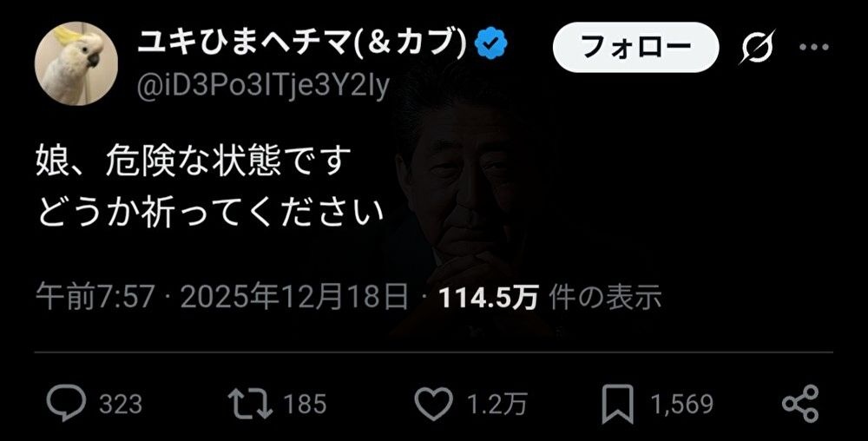The image size is (868, 441).
Task: Open the 午前7:57 timestamp
Action: [95, 298]
